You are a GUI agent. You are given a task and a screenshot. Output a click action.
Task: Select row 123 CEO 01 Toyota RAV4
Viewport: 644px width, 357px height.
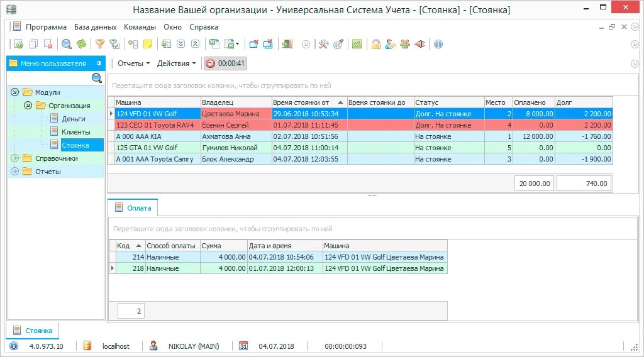(360, 125)
